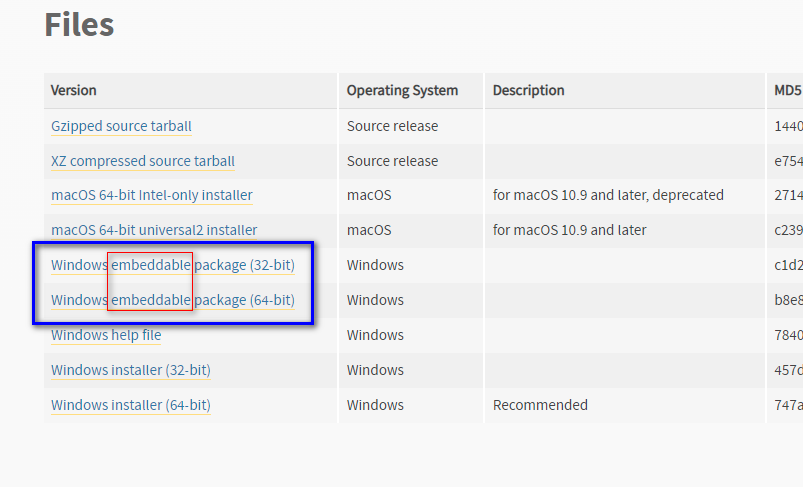Open the Windows help file link
803x487 pixels.
[106, 335]
